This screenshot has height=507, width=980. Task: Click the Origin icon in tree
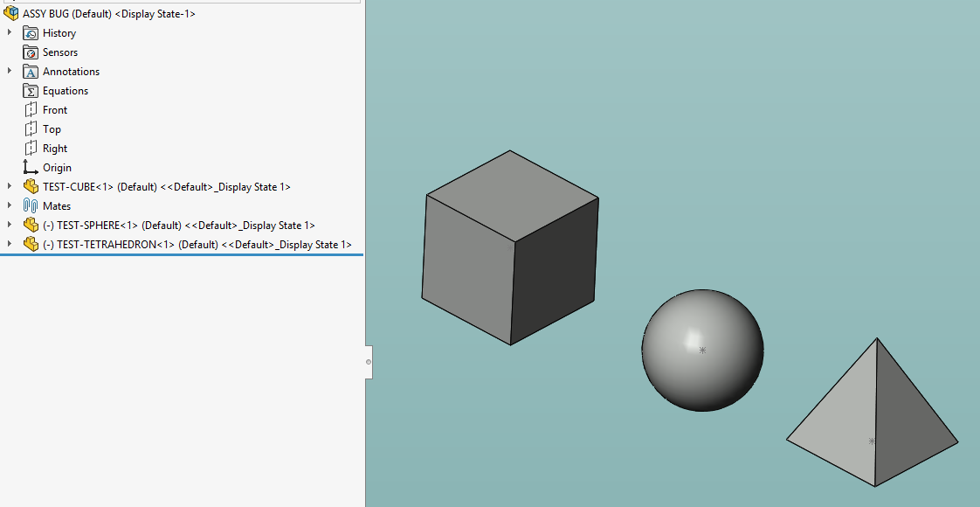pyautogui.click(x=31, y=168)
